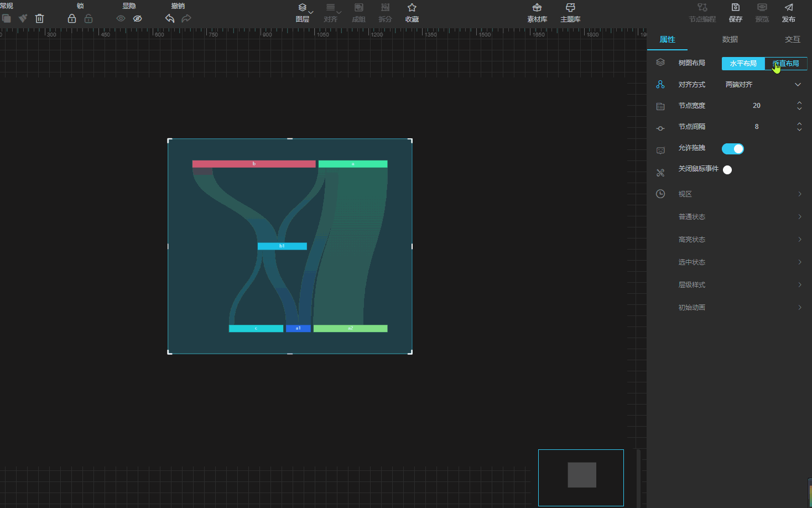Decrease 节点间隔 with the down arrow
This screenshot has width=812, height=508.
click(x=799, y=129)
